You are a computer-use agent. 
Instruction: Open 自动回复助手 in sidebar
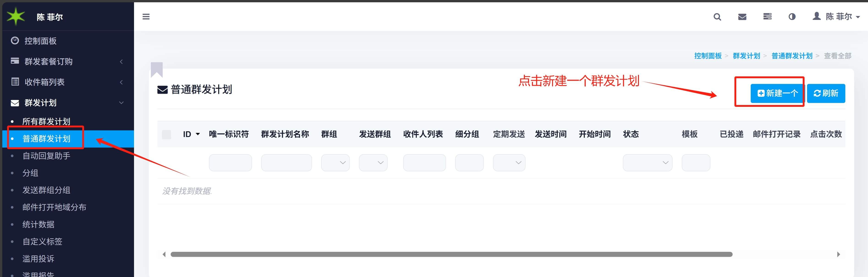point(46,156)
